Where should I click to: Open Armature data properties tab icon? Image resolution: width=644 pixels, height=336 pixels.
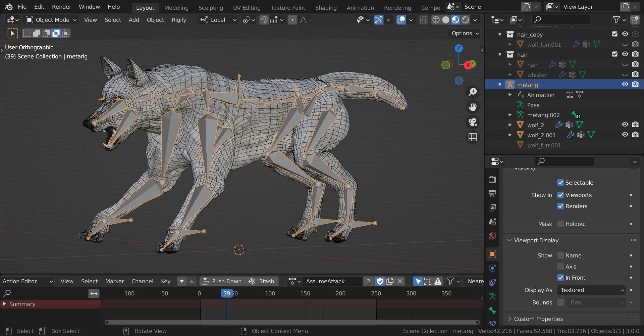click(x=492, y=296)
